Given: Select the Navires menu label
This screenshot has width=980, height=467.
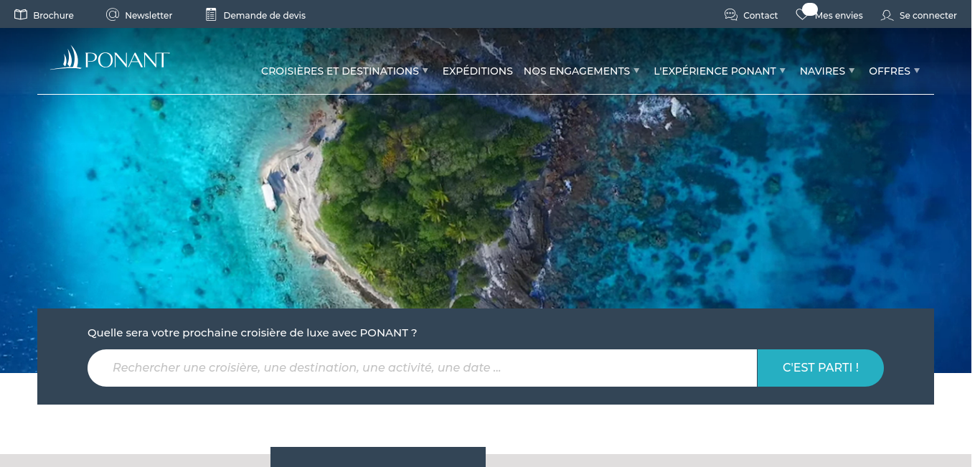Looking at the screenshot, I should [x=822, y=71].
